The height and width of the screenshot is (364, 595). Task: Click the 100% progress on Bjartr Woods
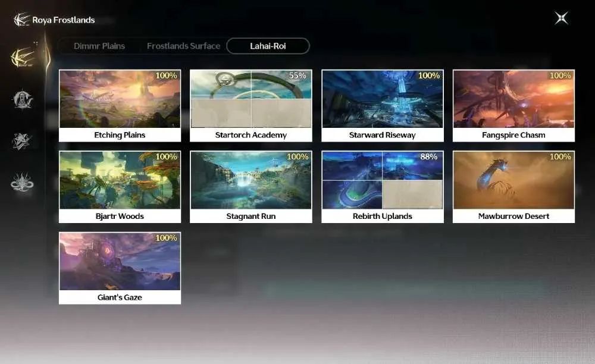166,156
